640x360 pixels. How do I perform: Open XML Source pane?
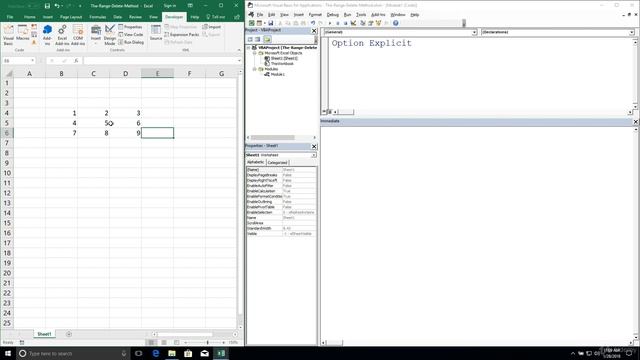pos(156,32)
